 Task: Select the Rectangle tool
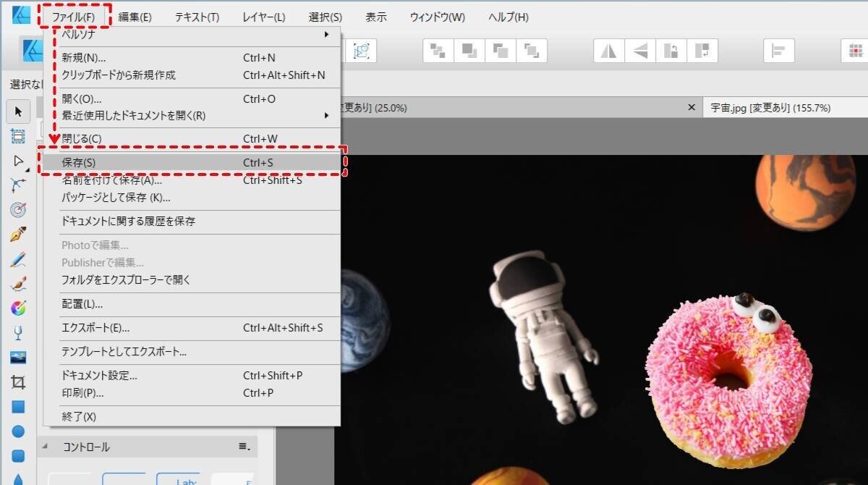pyautogui.click(x=18, y=407)
